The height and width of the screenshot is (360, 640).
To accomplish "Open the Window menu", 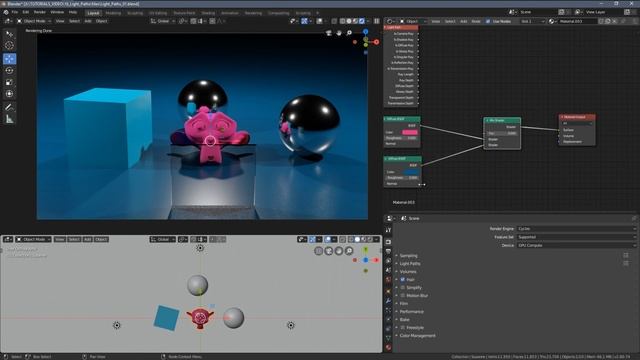I will (x=57, y=12).
